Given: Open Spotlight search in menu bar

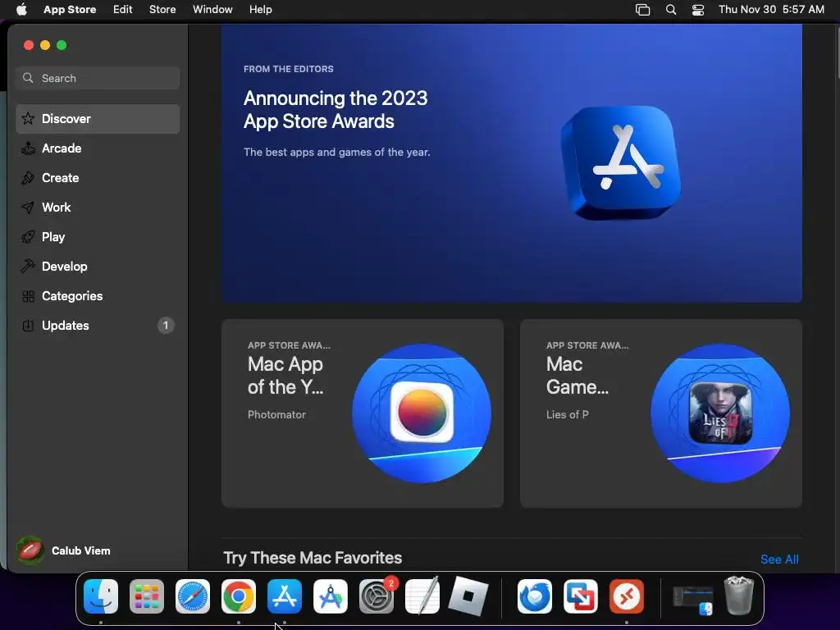Looking at the screenshot, I should (x=671, y=10).
